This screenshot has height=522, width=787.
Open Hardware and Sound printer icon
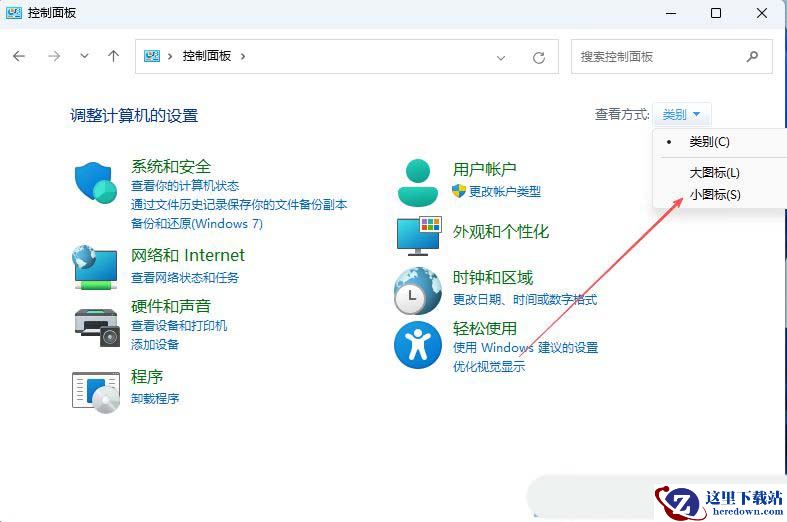[x=97, y=327]
